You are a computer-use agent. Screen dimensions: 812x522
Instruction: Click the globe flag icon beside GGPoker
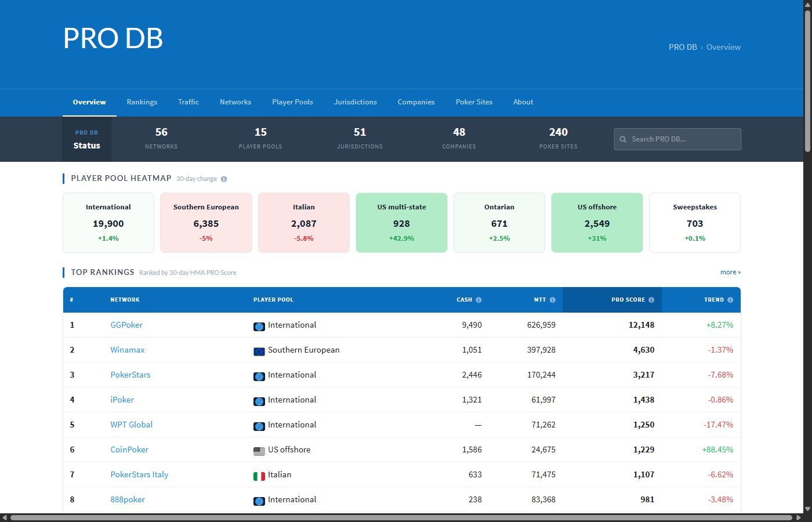click(259, 326)
